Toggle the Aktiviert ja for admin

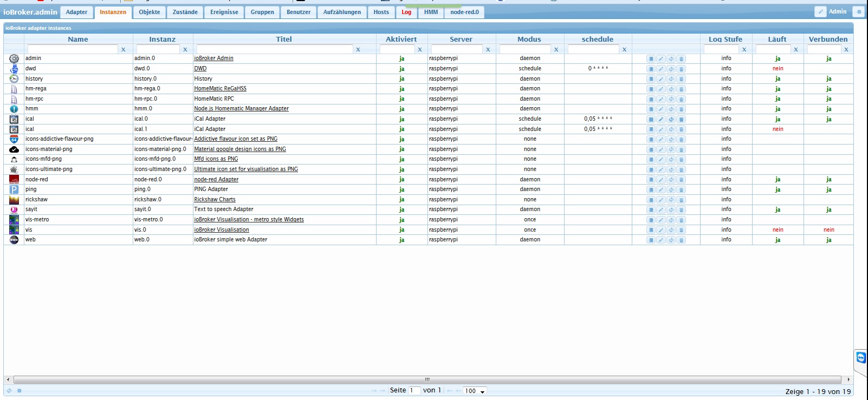click(401, 58)
